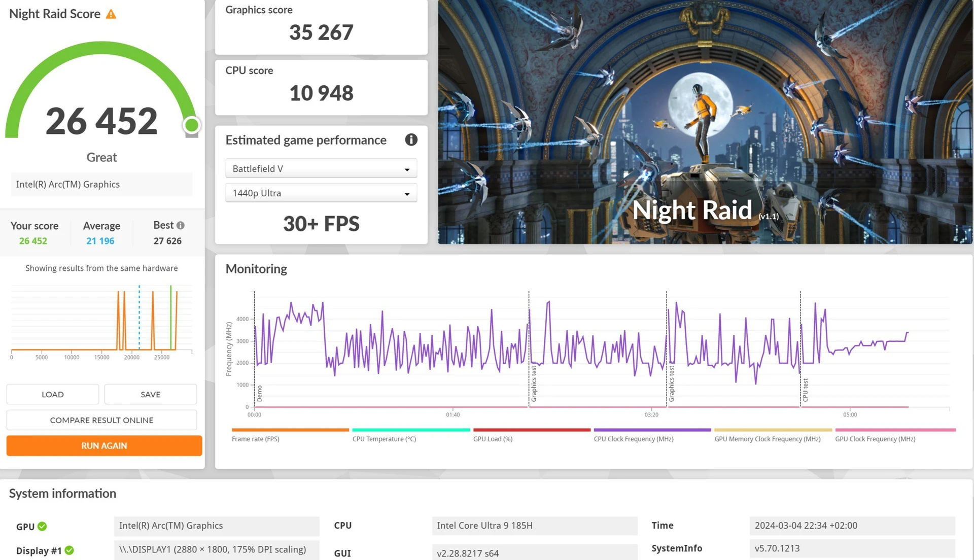Click the Time value 2024-03-04 22:34
This screenshot has height=560, width=974.
pos(852,526)
